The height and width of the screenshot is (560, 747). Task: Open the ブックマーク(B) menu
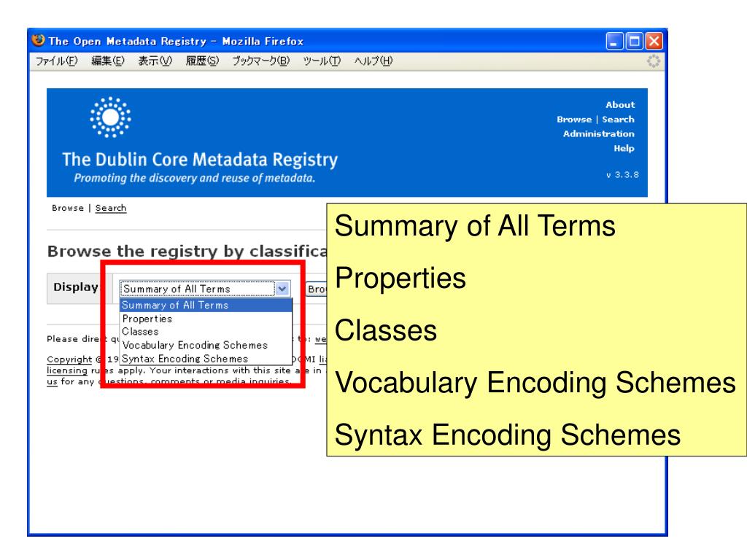(260, 61)
